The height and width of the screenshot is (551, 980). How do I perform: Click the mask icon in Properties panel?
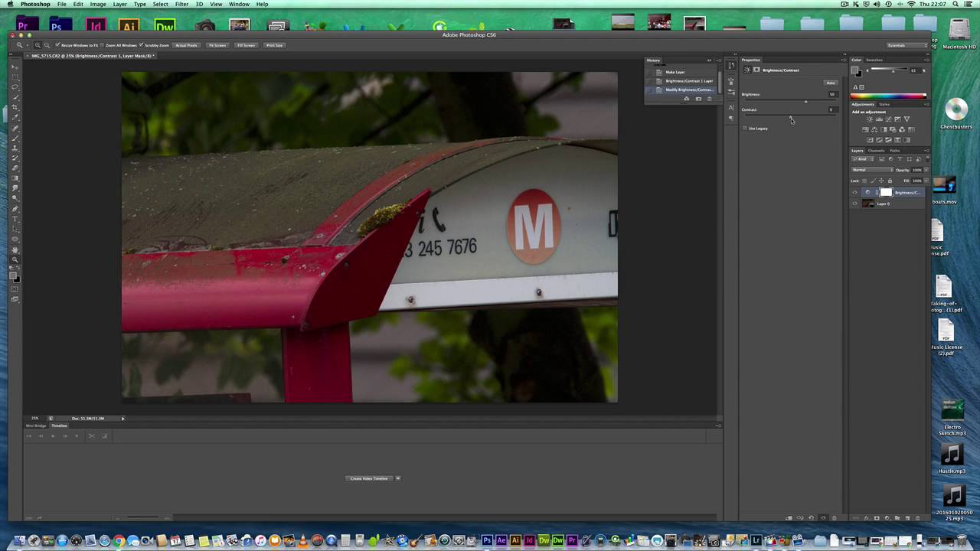coord(756,70)
